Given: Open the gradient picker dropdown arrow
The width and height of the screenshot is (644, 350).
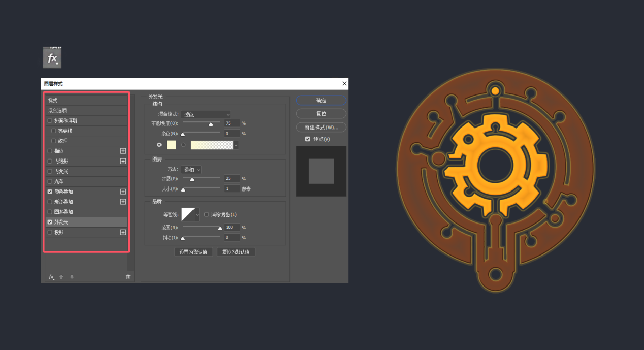Looking at the screenshot, I should [x=236, y=145].
